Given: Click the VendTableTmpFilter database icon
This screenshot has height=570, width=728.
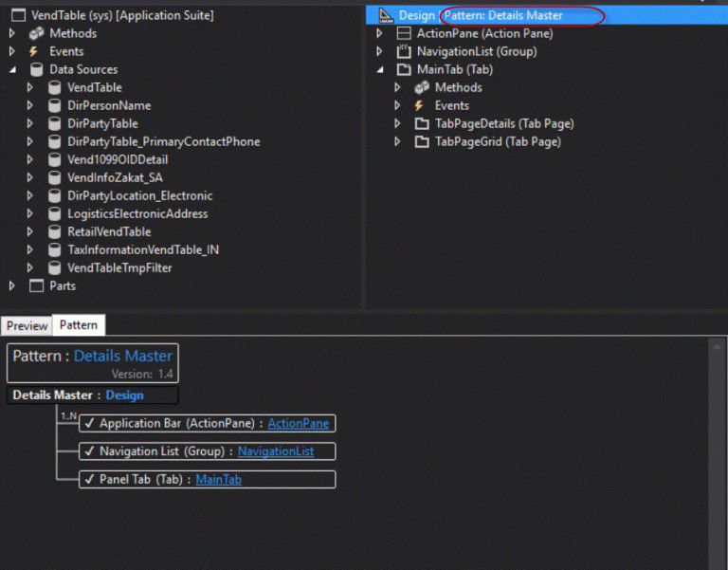Looking at the screenshot, I should [x=54, y=268].
